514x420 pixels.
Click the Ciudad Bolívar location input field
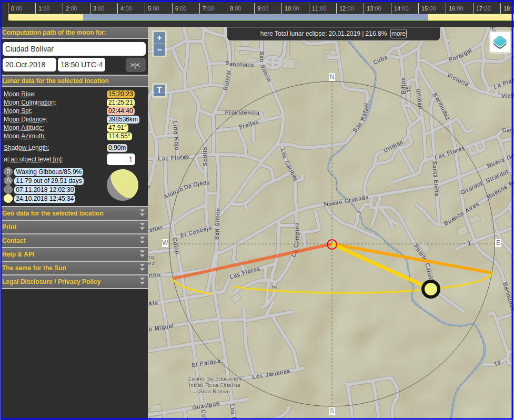74,48
